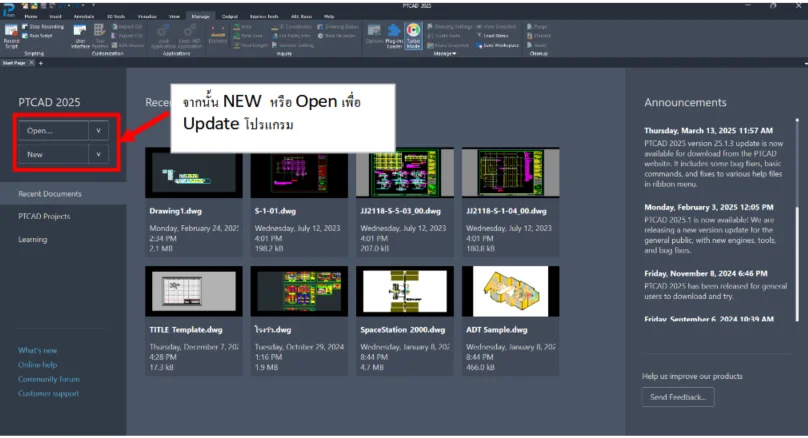Switch to the Insert ribbon tab
This screenshot has width=808, height=438.
(x=55, y=16)
